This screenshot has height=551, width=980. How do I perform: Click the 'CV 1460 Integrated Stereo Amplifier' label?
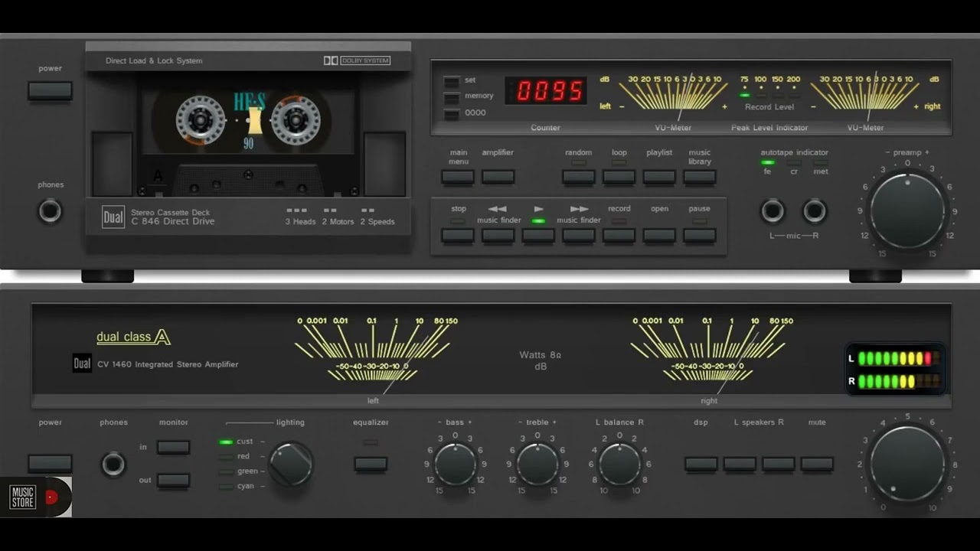point(168,364)
